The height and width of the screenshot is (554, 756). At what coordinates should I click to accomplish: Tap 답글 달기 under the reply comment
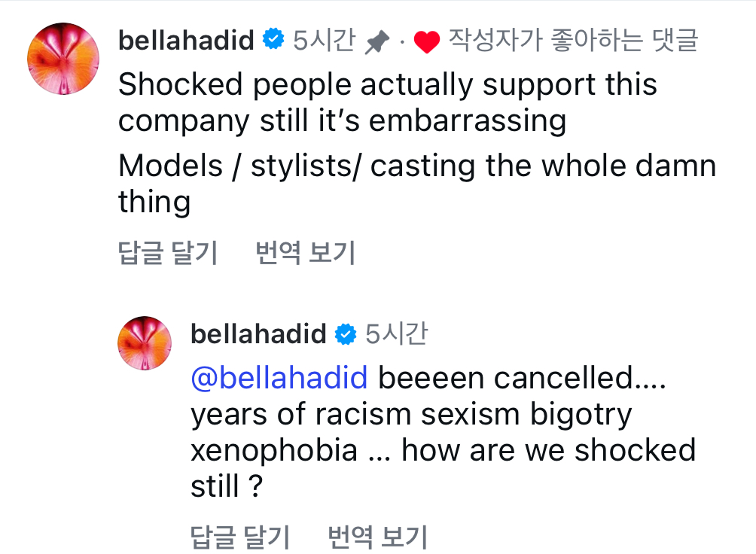(x=240, y=537)
